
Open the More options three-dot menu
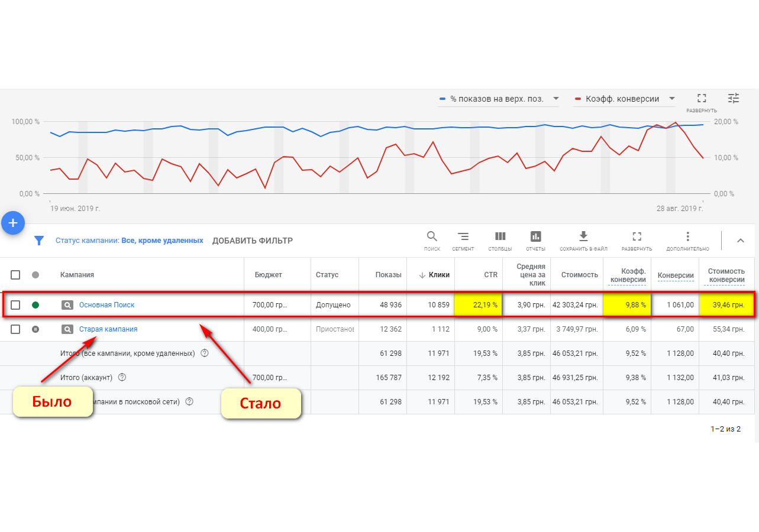click(687, 237)
